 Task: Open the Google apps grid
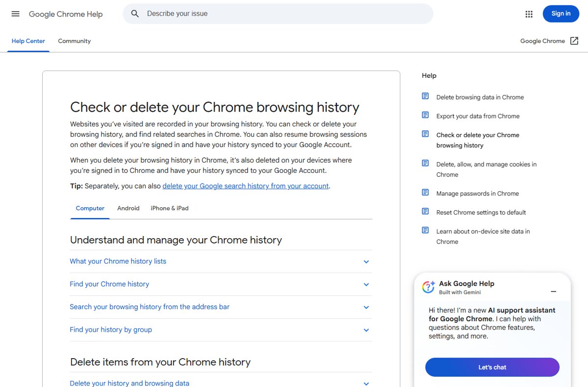529,14
